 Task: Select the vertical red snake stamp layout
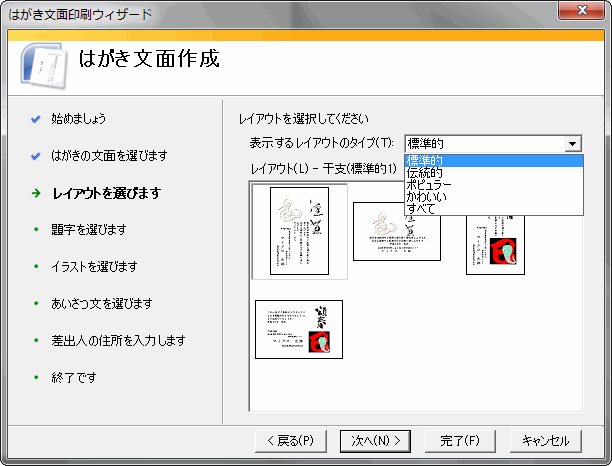coord(495,244)
